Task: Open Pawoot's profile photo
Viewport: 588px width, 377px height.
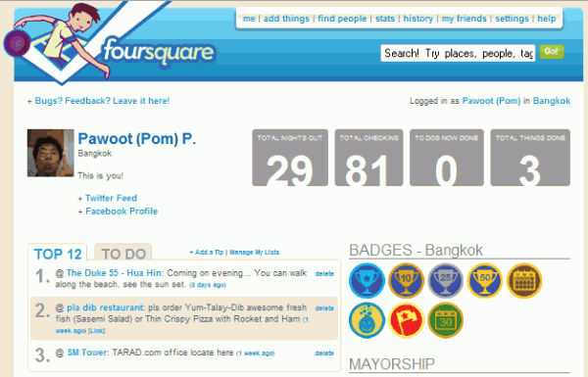Action: click(x=51, y=153)
